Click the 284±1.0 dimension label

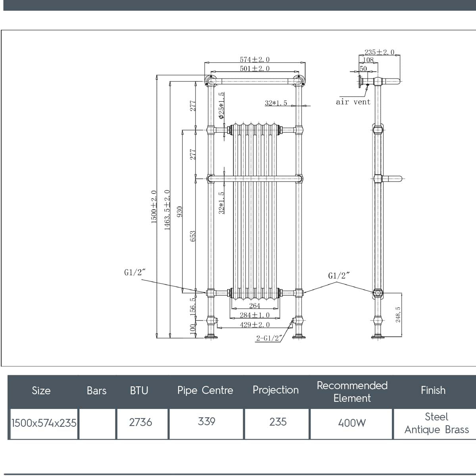click(x=255, y=315)
